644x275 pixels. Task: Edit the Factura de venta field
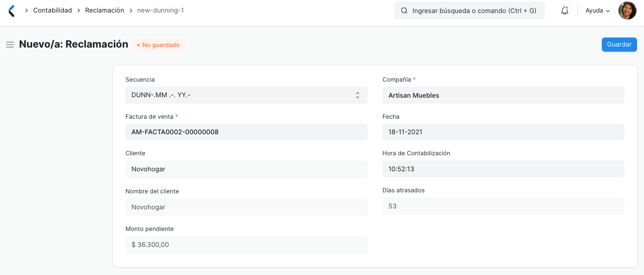pos(246,132)
